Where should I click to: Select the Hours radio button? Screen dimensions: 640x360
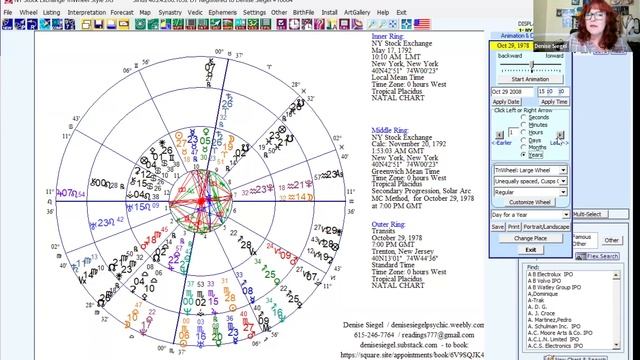(x=523, y=132)
